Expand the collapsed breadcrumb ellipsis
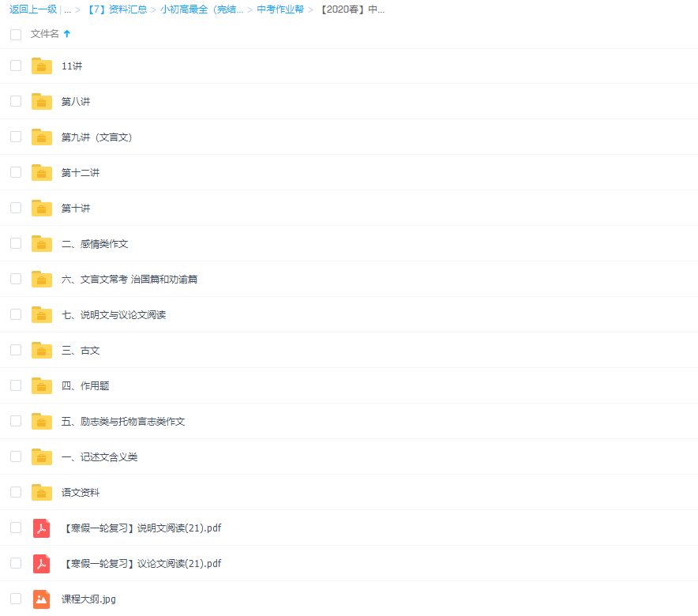698x616 pixels. [67, 10]
